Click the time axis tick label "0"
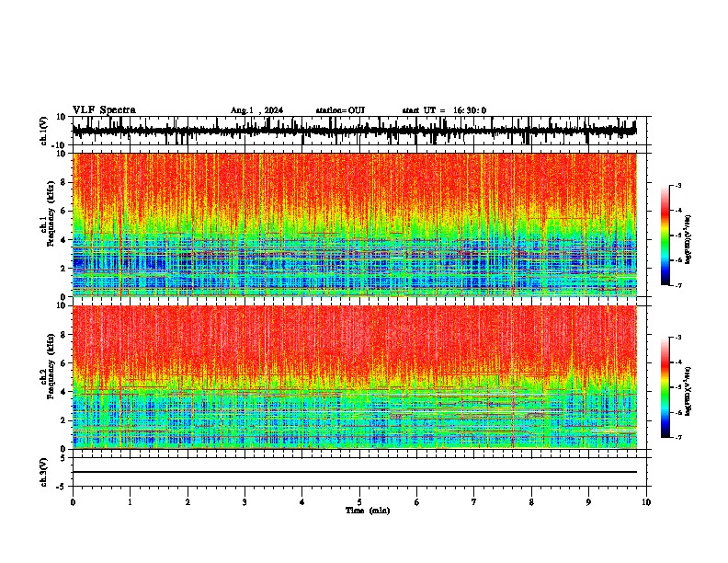 [73, 502]
